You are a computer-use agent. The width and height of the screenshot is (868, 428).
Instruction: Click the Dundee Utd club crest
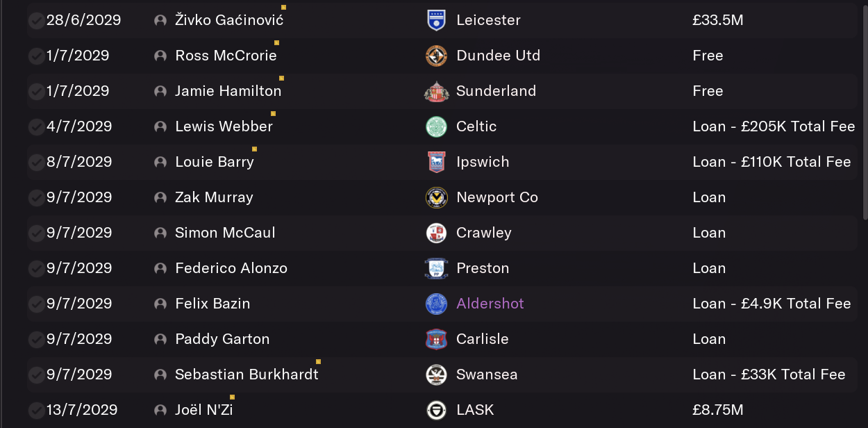[436, 56]
